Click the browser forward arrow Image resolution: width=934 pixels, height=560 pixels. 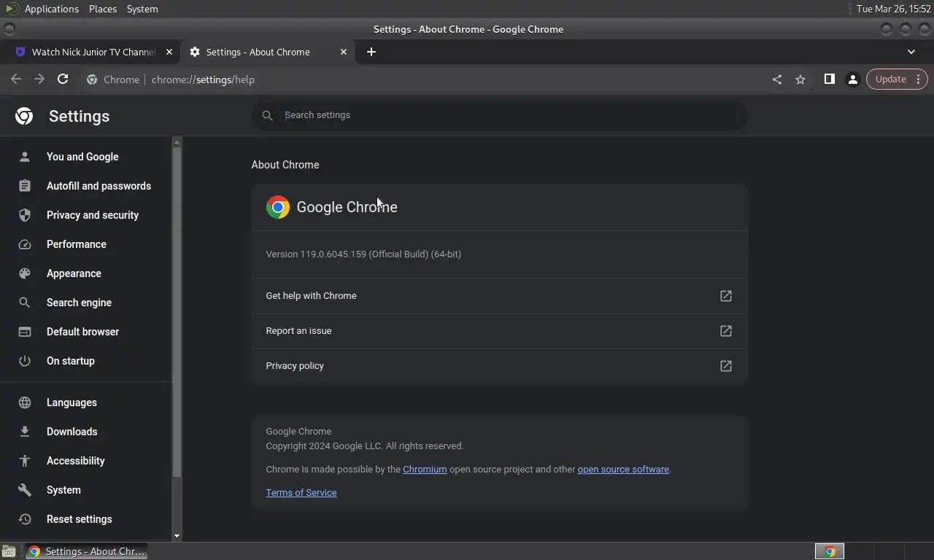point(39,79)
